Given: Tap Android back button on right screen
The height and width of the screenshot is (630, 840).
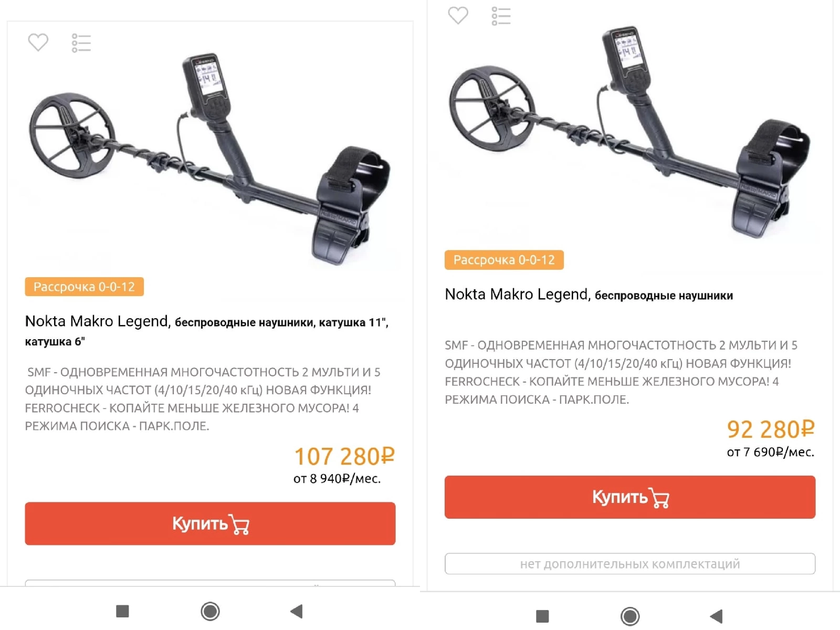Looking at the screenshot, I should [x=716, y=616].
